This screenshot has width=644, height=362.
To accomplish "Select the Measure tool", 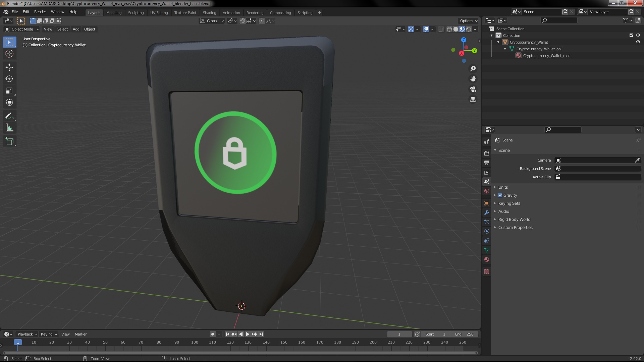I will (9, 128).
